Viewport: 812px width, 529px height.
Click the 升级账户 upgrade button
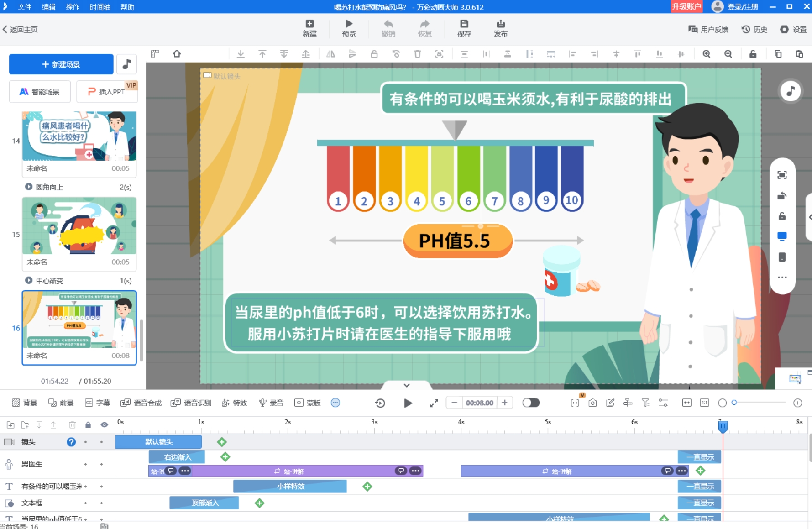click(x=686, y=6)
